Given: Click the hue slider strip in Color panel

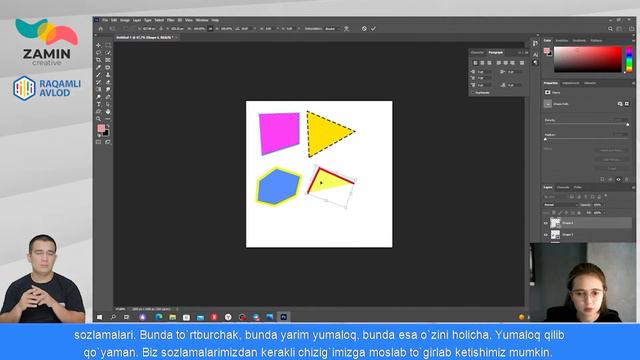Looking at the screenshot, I should [629, 60].
